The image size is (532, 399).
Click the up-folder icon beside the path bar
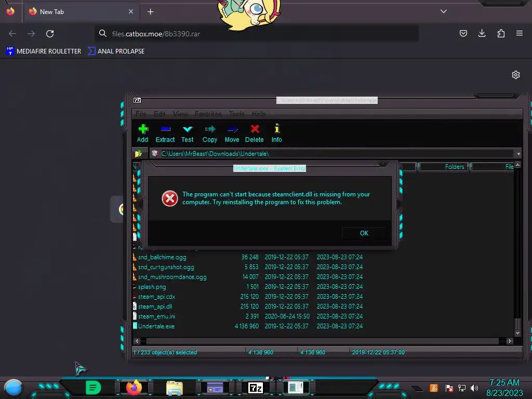coord(138,154)
